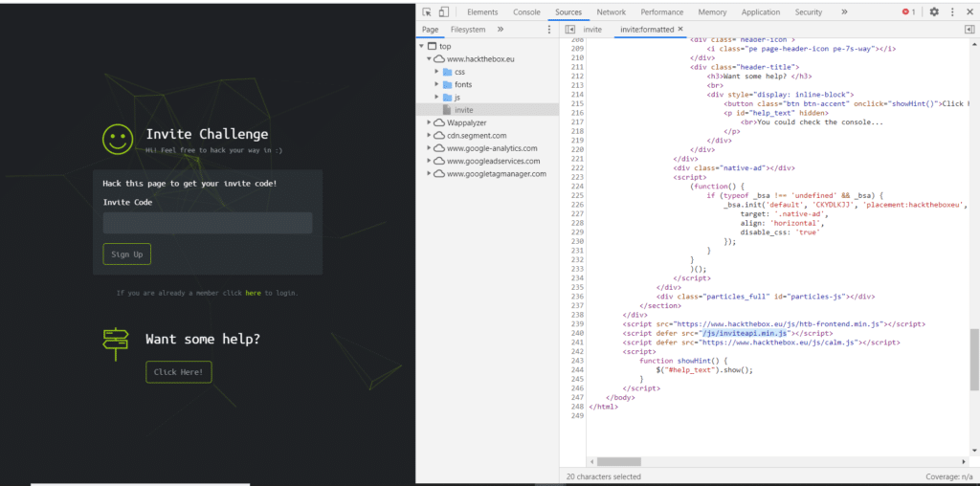This screenshot has height=486, width=980.
Task: Hide the file navigator sidebar icon
Action: tap(569, 30)
